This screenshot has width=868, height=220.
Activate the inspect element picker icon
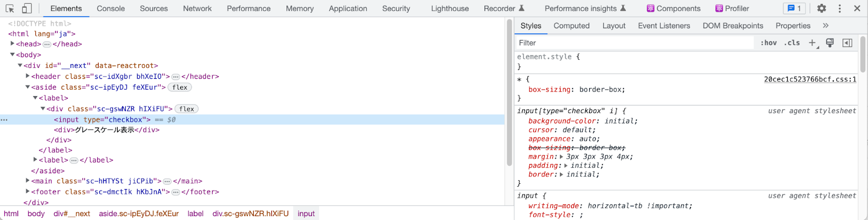coord(10,9)
